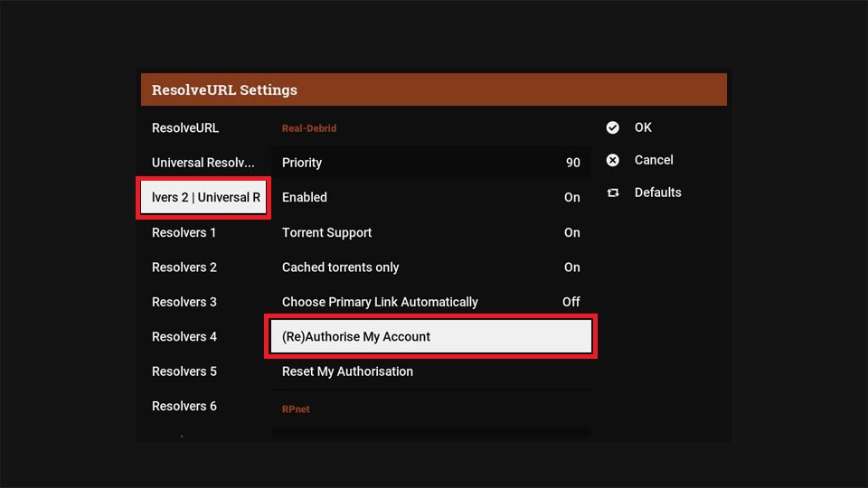
Task: Choose the Defaults label
Action: [x=657, y=192]
